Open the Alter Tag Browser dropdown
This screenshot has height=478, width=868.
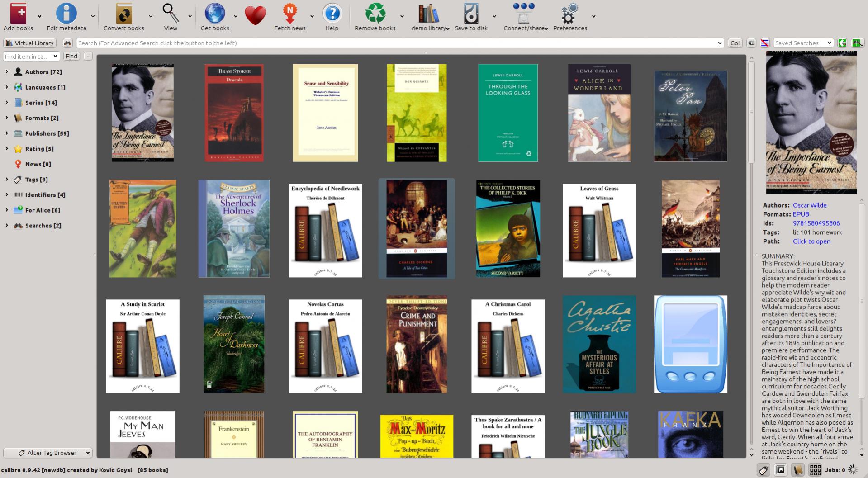click(48, 453)
